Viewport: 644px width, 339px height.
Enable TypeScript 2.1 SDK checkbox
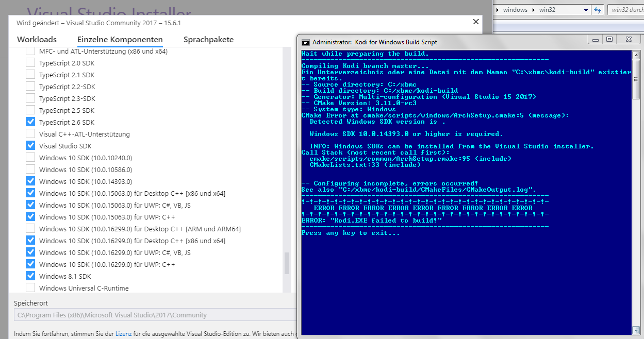tap(30, 75)
